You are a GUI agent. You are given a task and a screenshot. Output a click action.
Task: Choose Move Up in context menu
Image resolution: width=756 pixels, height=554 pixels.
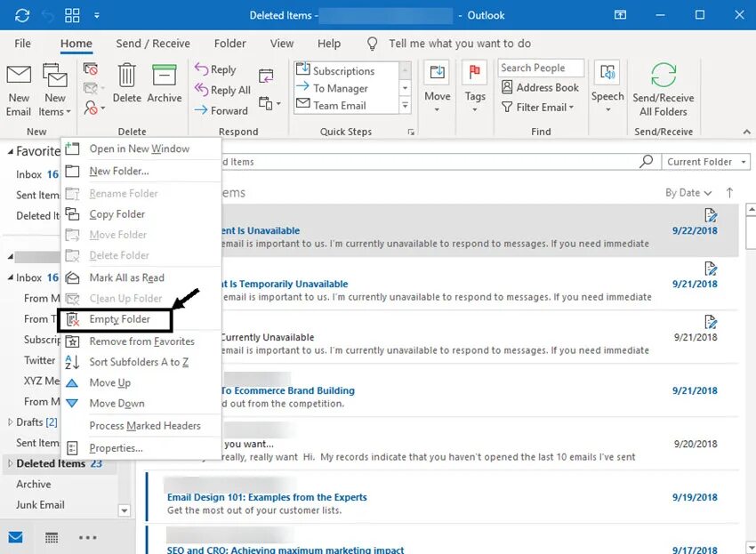pyautogui.click(x=141, y=383)
